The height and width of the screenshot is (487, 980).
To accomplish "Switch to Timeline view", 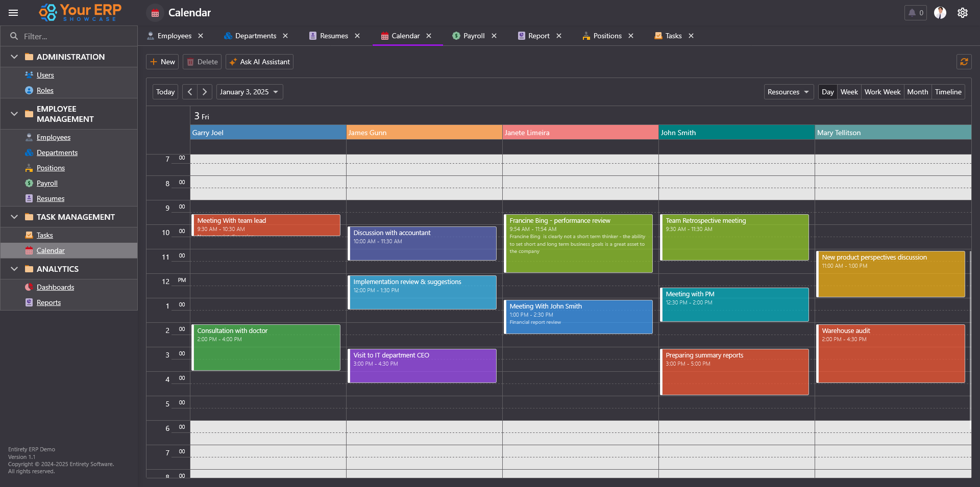I will 948,92.
